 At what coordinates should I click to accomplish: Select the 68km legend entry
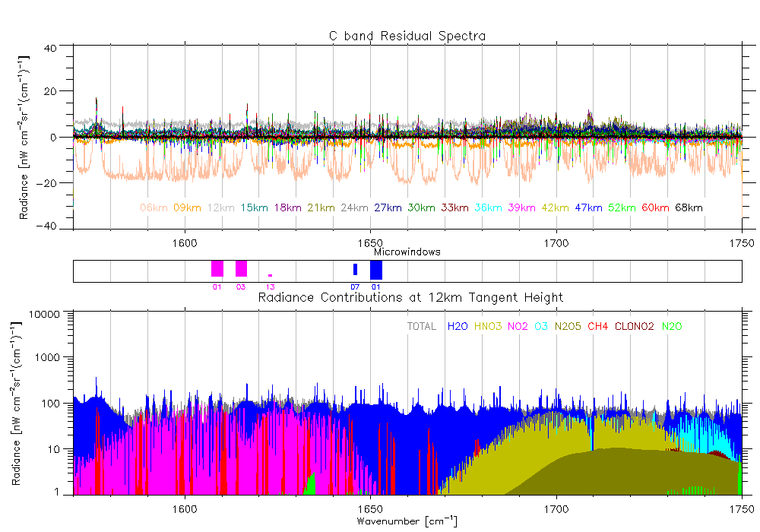pos(689,207)
